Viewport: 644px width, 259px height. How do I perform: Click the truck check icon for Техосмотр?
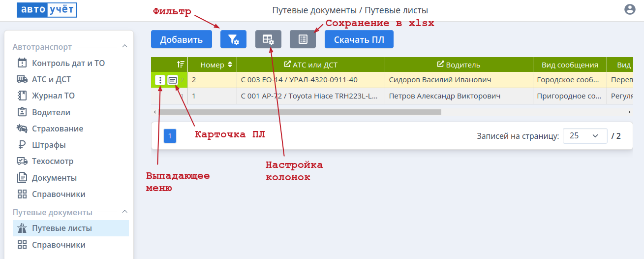pyautogui.click(x=22, y=161)
